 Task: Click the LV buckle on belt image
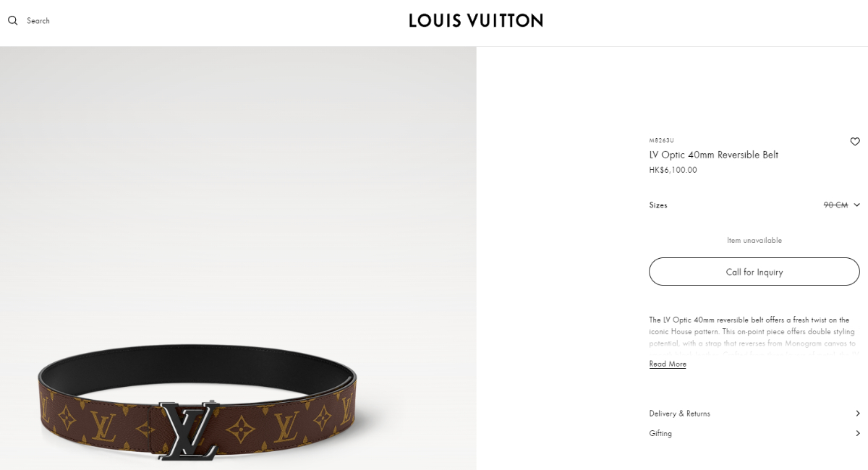189,430
